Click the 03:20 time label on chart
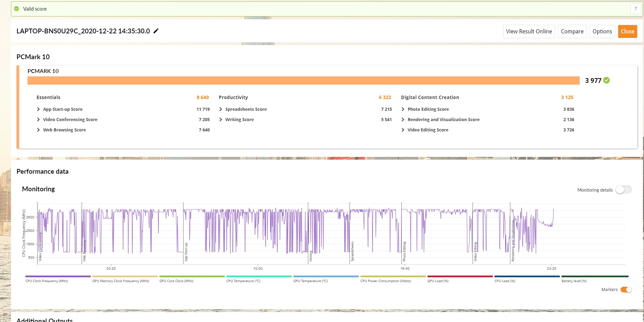Viewport: 644px width, 322px height. 111,269
